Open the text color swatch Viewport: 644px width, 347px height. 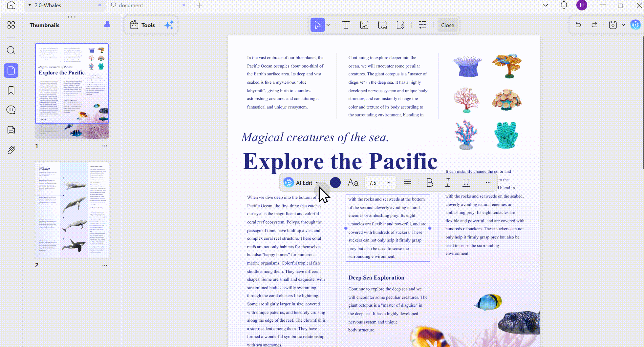tap(335, 183)
